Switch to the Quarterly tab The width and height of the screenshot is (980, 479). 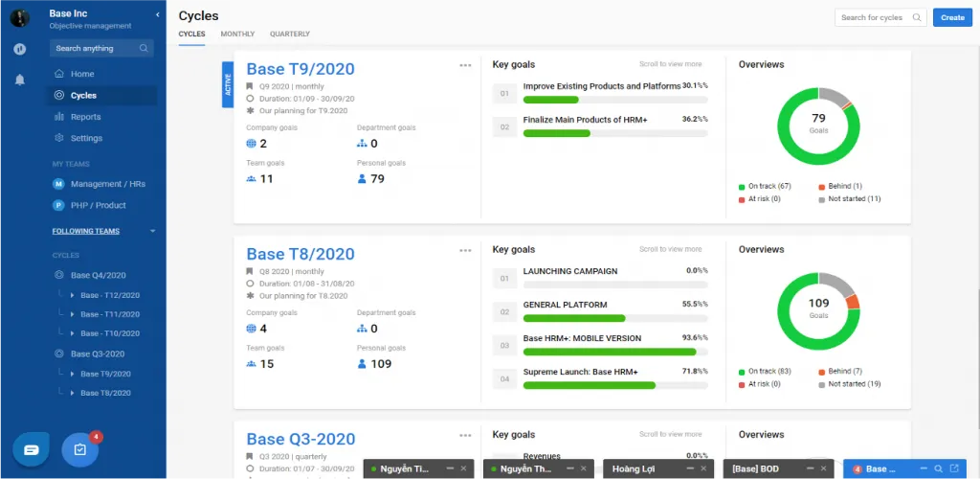coord(289,34)
